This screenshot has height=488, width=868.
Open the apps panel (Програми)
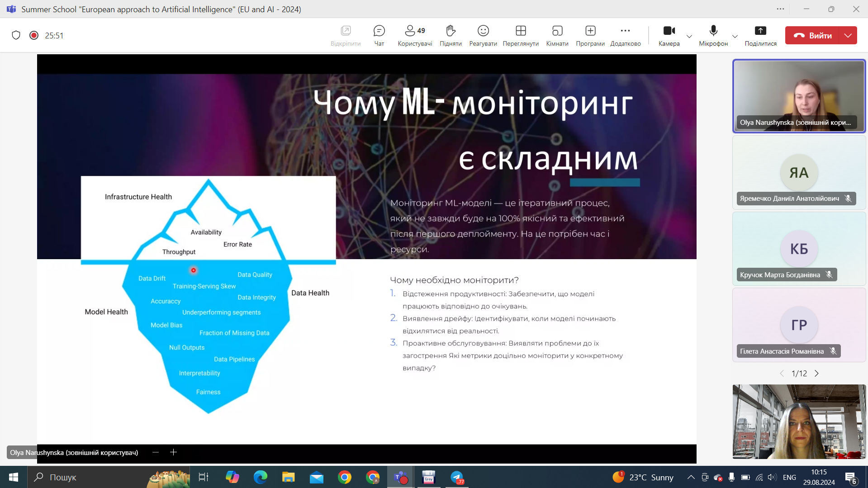tap(590, 35)
